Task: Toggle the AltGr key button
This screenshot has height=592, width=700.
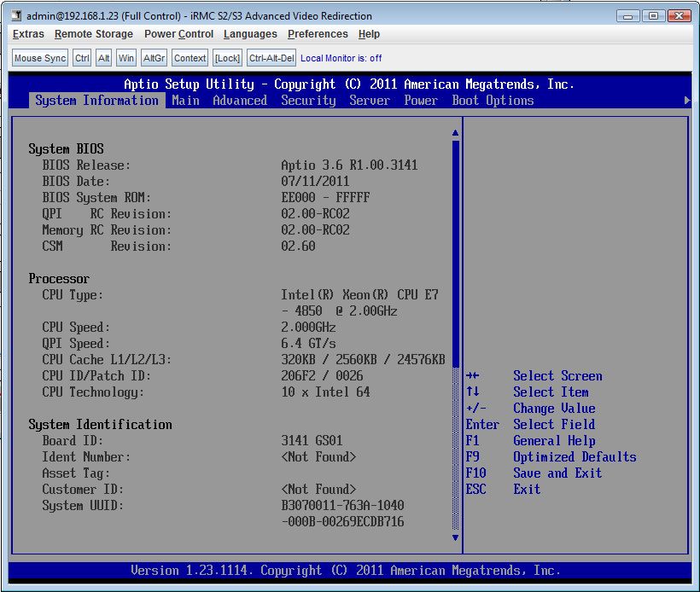Action: click(x=154, y=58)
